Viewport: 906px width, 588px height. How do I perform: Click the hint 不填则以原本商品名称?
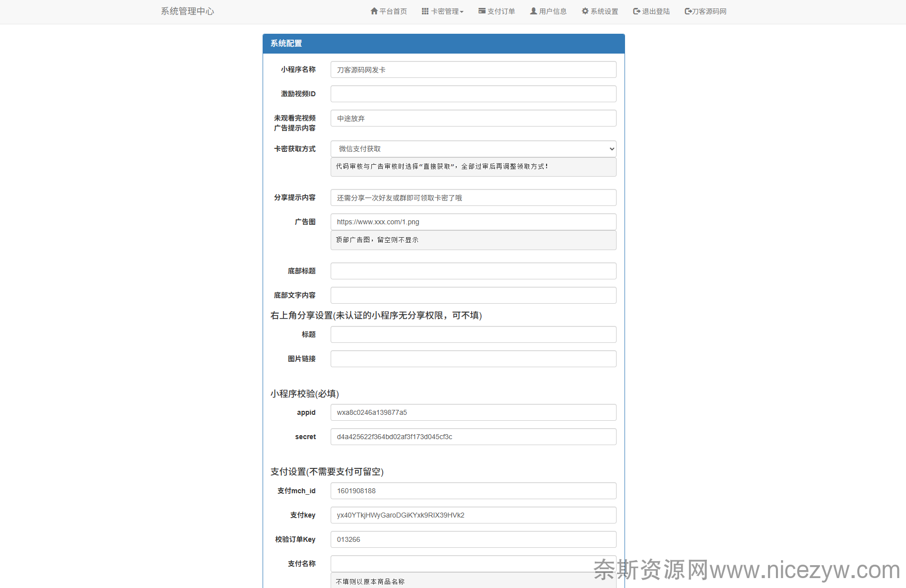[370, 582]
